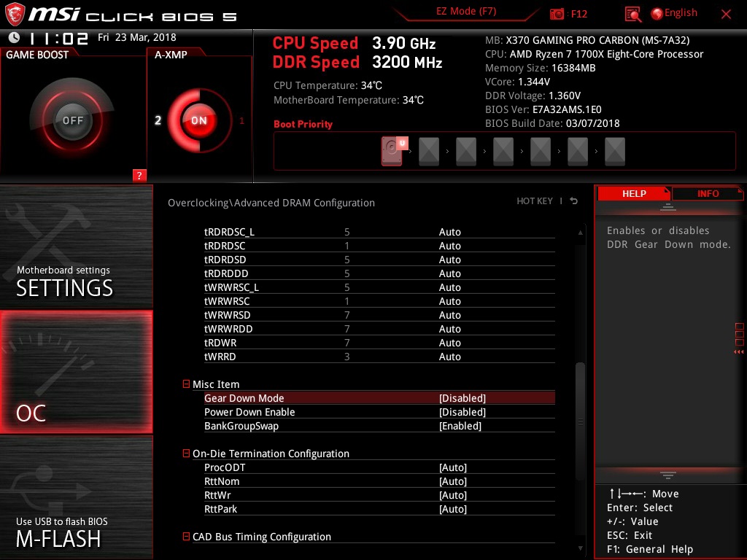Edit tWRWRSC_L Auto value
The height and width of the screenshot is (560, 747).
(449, 287)
